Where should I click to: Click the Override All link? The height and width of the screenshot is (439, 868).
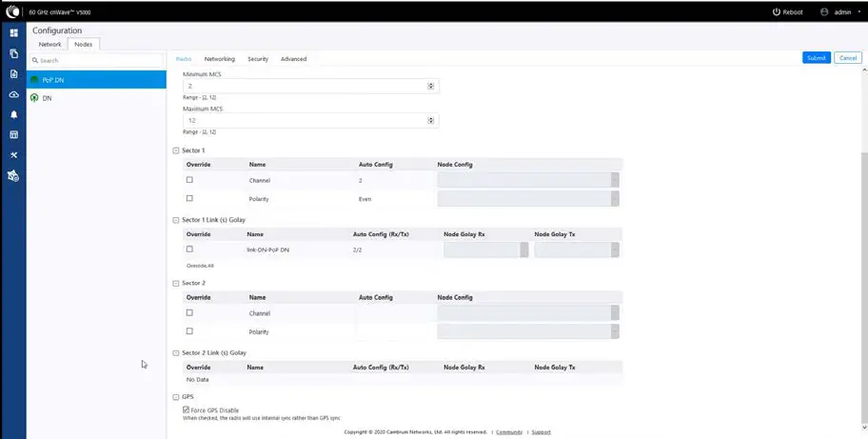click(200, 266)
